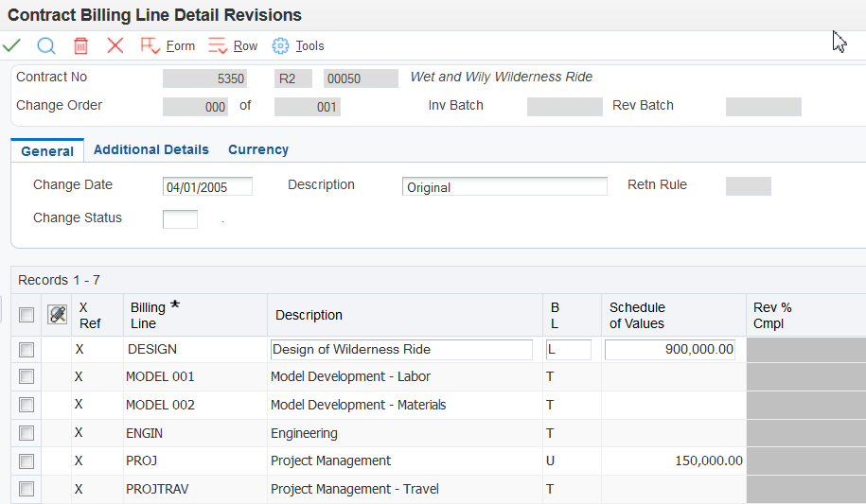Click the Tools gear icon
This screenshot has height=504, width=866.
pos(280,45)
